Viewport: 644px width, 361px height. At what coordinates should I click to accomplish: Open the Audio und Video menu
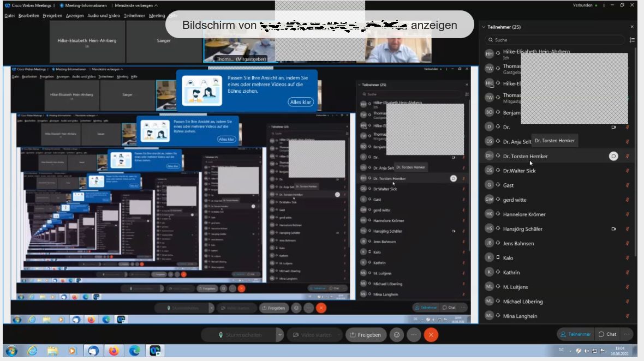[104, 16]
